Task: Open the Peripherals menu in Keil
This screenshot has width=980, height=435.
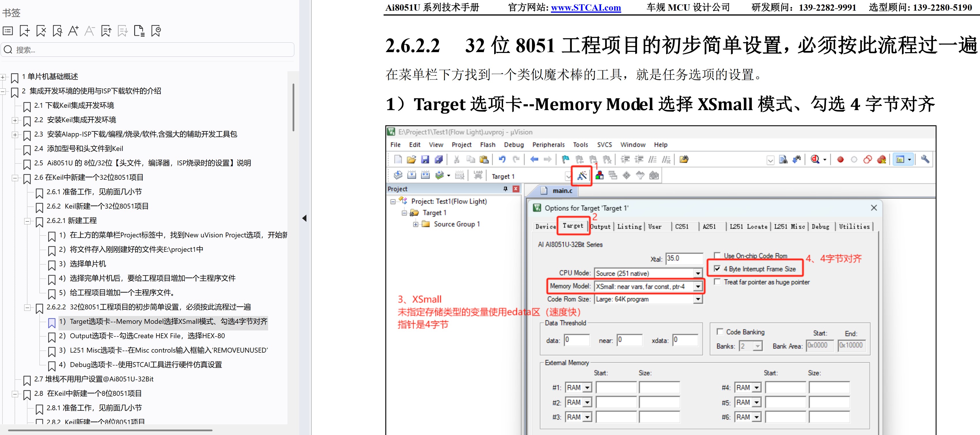Action: tap(548, 145)
